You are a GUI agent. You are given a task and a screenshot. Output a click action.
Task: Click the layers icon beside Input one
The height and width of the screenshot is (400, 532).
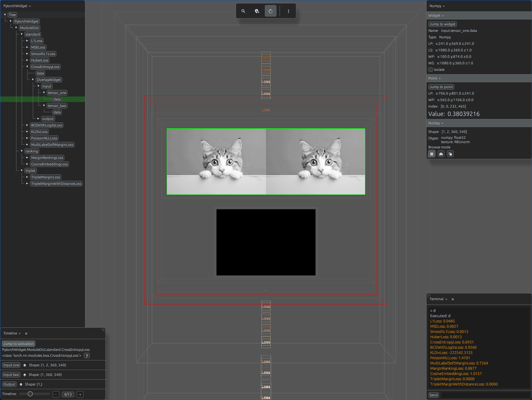[25, 365]
